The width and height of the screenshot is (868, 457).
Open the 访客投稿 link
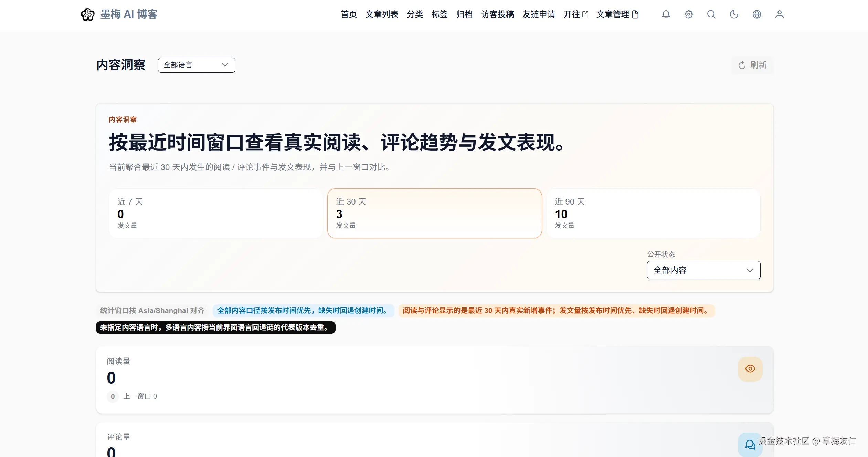coord(497,14)
